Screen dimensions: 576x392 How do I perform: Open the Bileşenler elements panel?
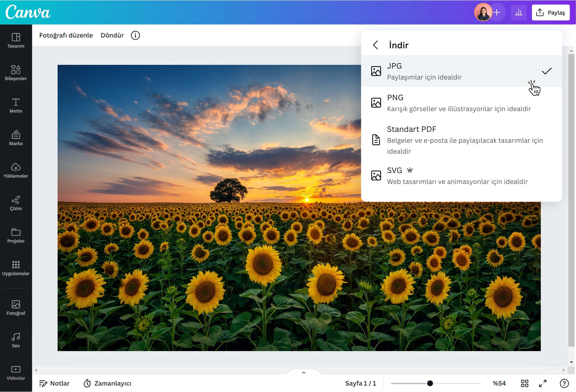tap(16, 73)
